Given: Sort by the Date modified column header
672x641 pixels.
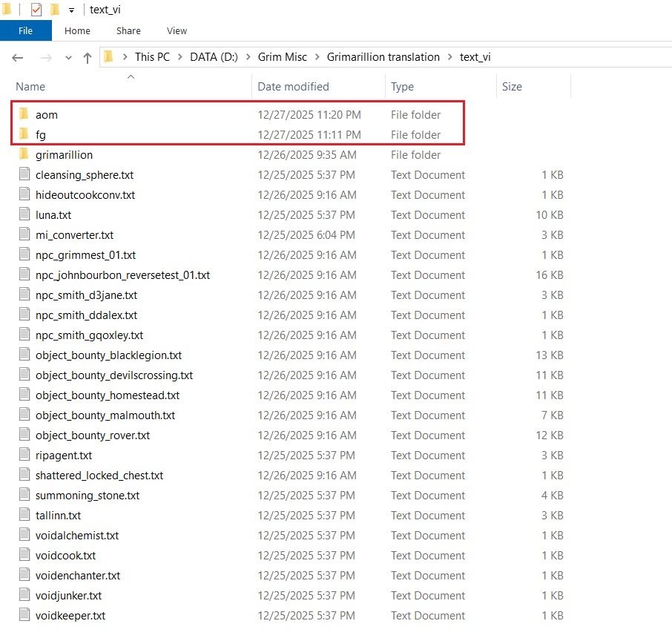Looking at the screenshot, I should pyautogui.click(x=293, y=87).
